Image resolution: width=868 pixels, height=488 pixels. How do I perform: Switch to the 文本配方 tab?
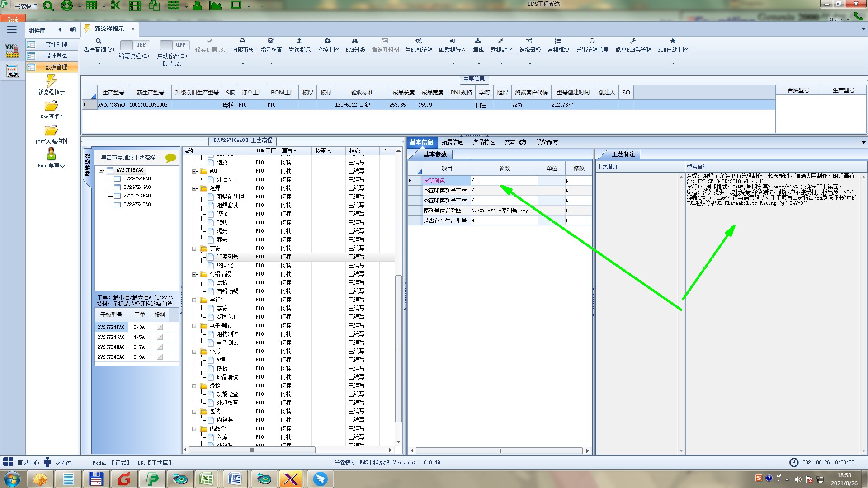point(515,142)
